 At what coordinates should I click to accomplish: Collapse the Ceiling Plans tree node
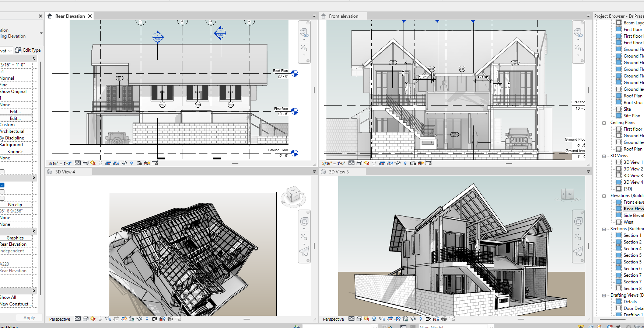coord(604,122)
